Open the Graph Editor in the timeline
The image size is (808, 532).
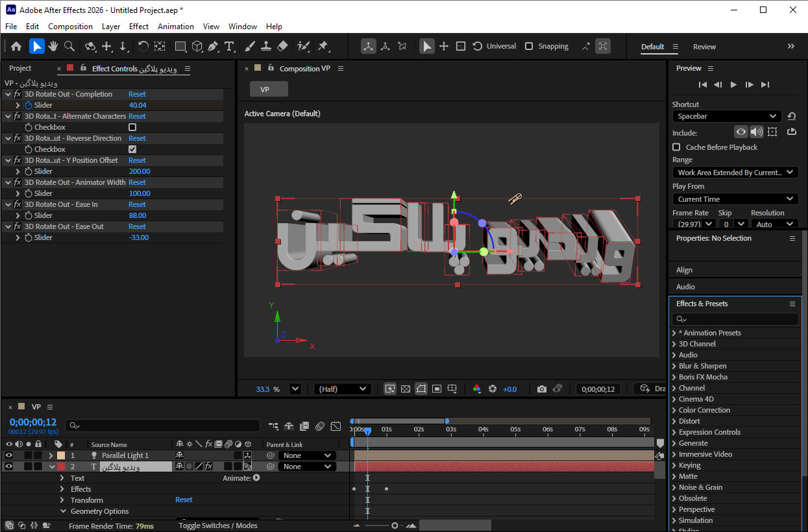(336, 426)
